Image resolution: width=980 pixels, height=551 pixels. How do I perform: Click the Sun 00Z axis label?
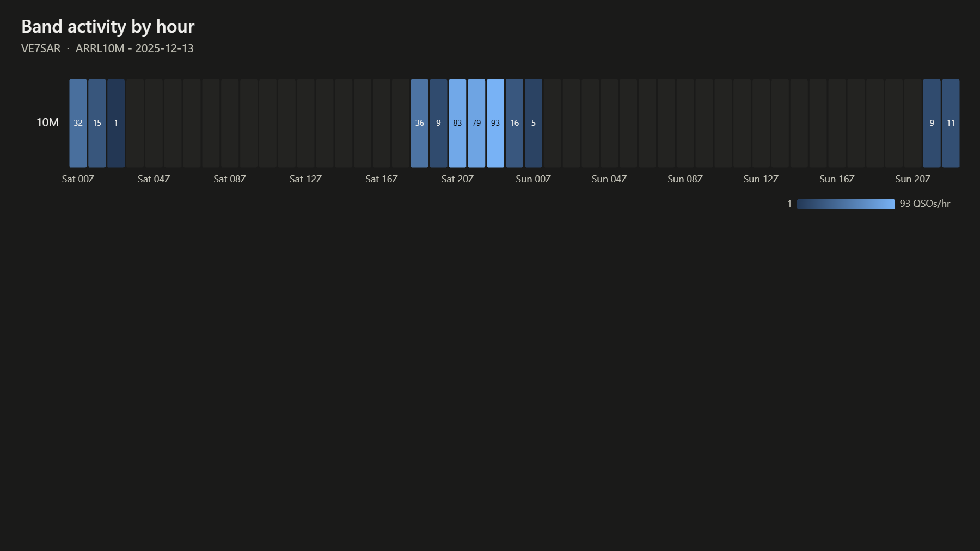[534, 179]
